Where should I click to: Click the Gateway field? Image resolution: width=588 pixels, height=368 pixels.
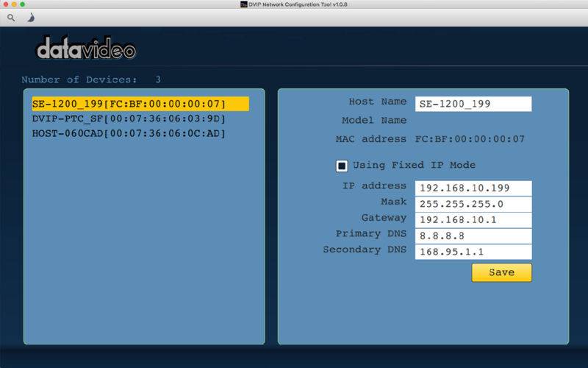473,220
